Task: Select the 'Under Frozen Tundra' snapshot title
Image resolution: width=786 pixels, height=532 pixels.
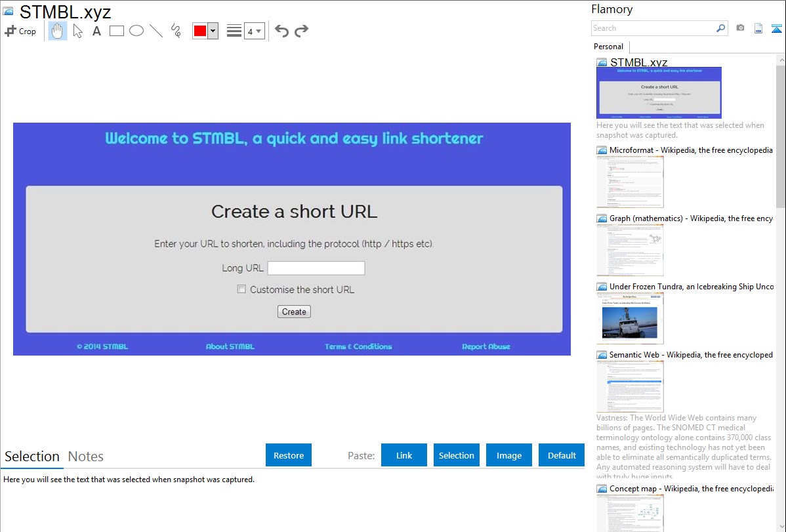Action: 692,286
